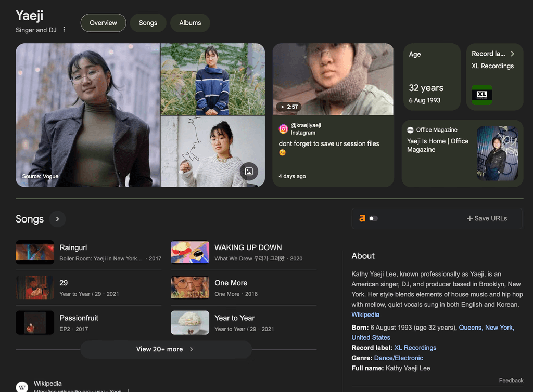This screenshot has width=533, height=392.
Task: Click the '29' song title
Action: click(x=64, y=283)
